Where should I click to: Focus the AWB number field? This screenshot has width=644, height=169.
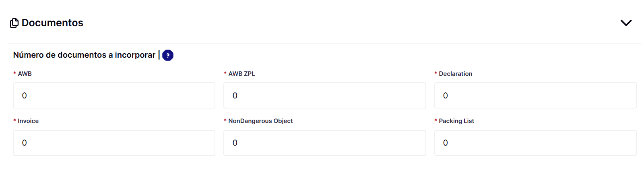114,96
